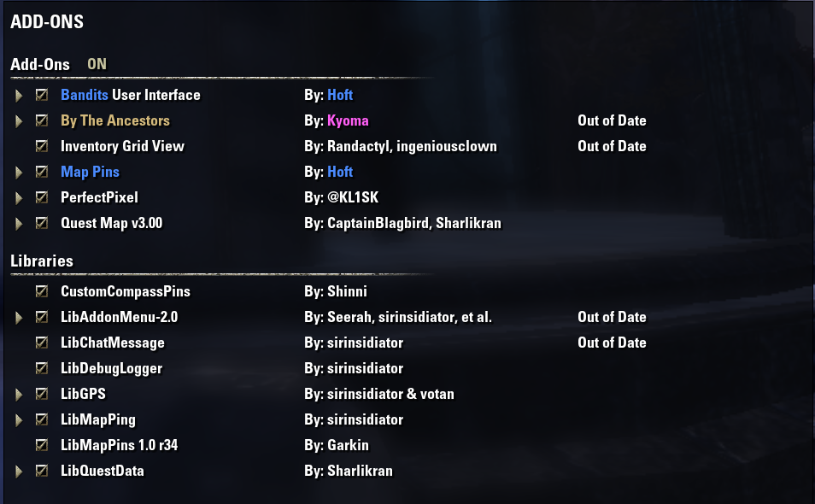Viewport: 815px width, 504px height.
Task: Expand the LibAddonMenu-2.0 library arrow
Action: coord(19,317)
